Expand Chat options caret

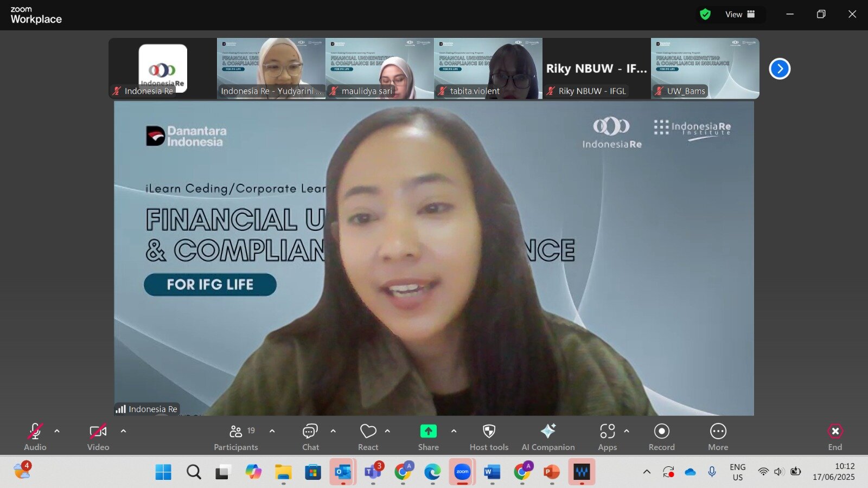coord(333,431)
